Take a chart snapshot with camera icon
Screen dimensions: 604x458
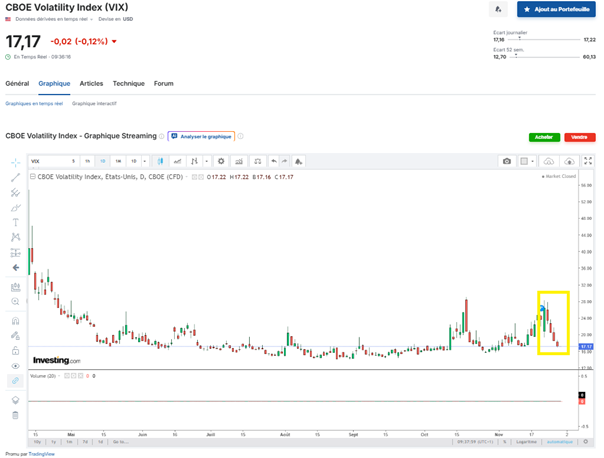point(507,161)
